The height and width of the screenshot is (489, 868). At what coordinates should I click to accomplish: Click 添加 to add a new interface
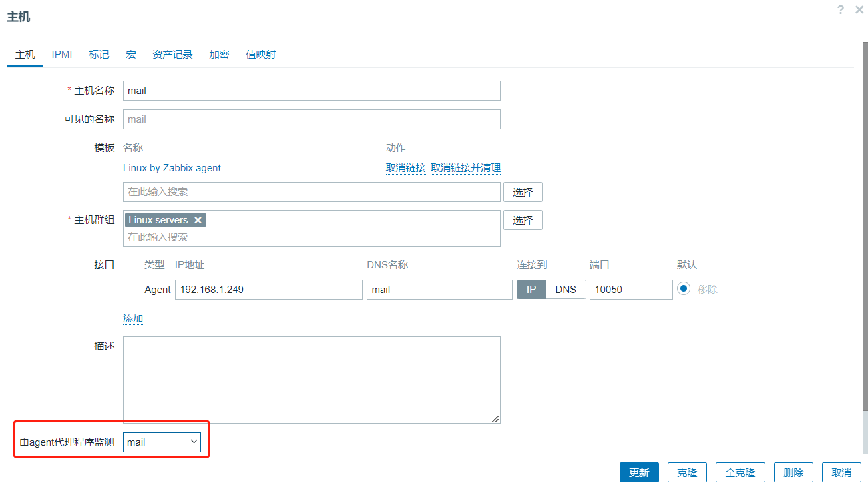[x=132, y=318]
